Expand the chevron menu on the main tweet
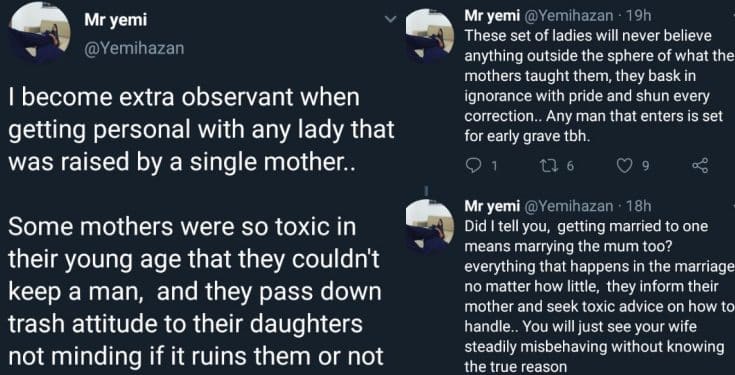 click(x=390, y=19)
